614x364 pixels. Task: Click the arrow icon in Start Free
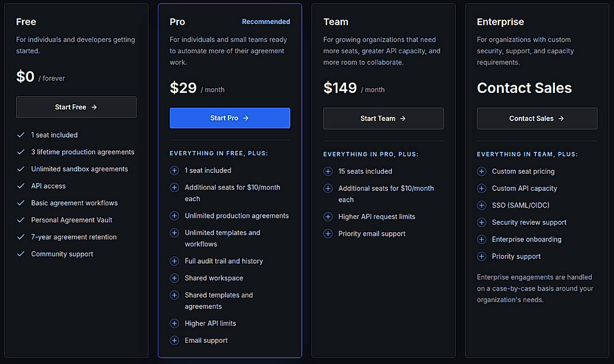pos(94,107)
